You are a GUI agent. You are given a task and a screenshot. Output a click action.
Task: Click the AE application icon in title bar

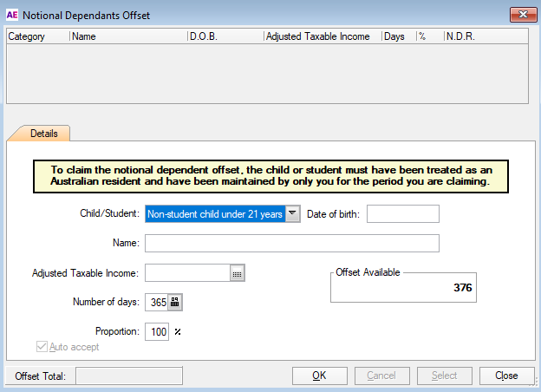coord(12,14)
